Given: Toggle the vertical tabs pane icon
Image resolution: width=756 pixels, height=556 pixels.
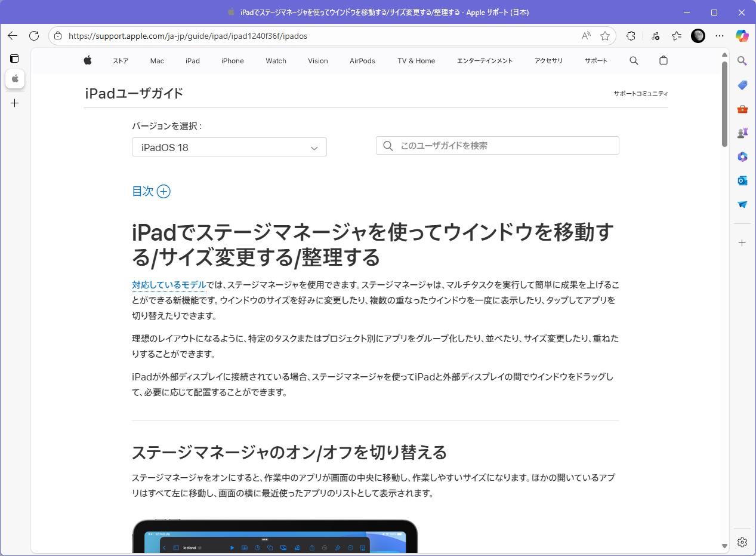Looking at the screenshot, I should click(14, 58).
